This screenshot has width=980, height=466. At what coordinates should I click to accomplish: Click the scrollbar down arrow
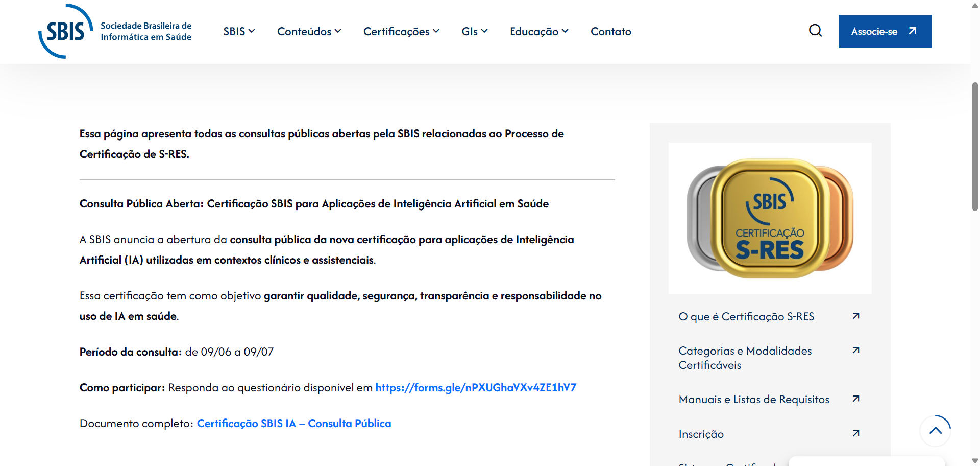click(x=975, y=461)
